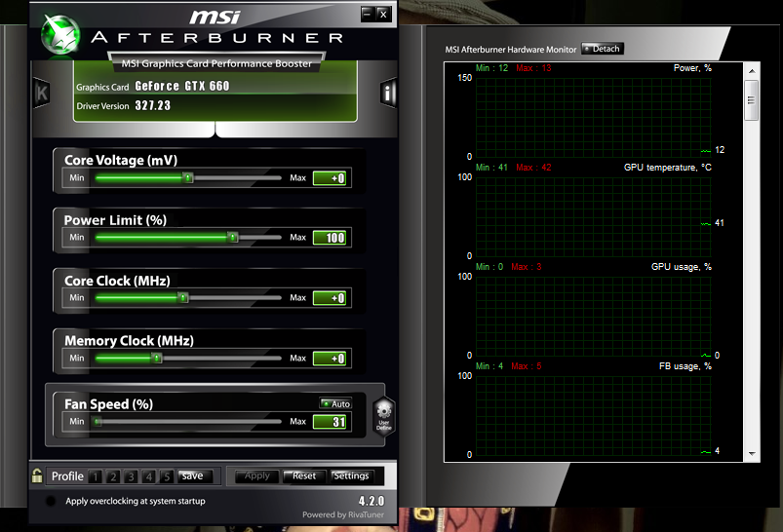
Task: Click the Power Limit Max label
Action: point(297,237)
